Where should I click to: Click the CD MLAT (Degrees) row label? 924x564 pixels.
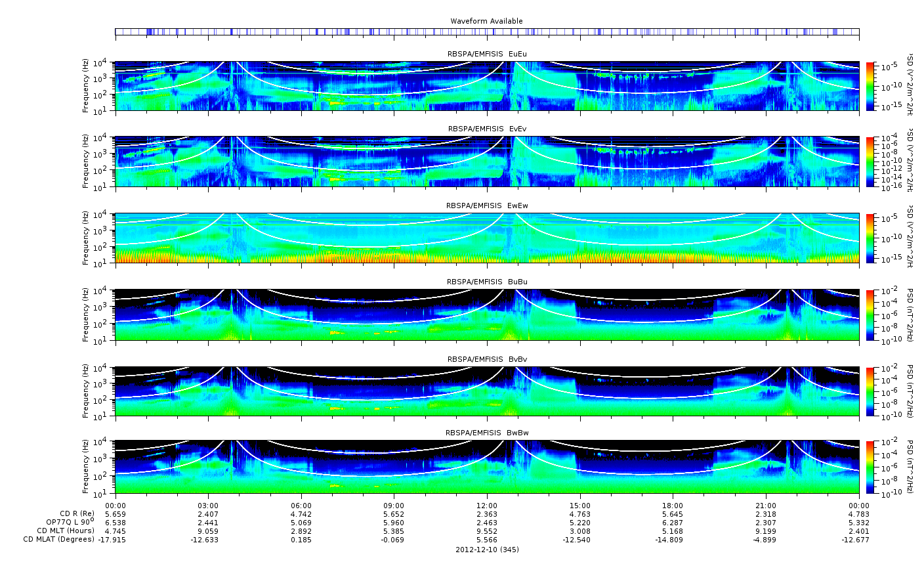[x=55, y=540]
